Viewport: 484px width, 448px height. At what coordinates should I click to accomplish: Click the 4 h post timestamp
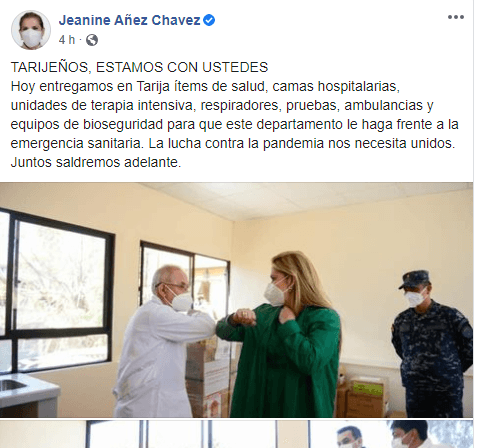(x=67, y=40)
